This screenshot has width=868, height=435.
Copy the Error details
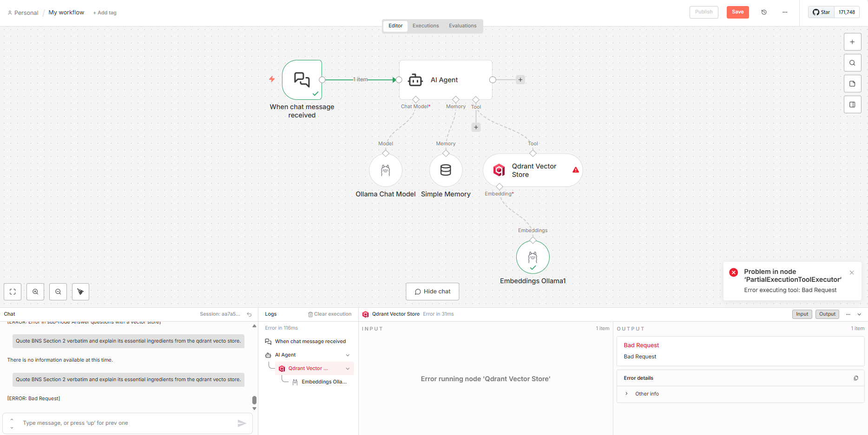point(856,378)
